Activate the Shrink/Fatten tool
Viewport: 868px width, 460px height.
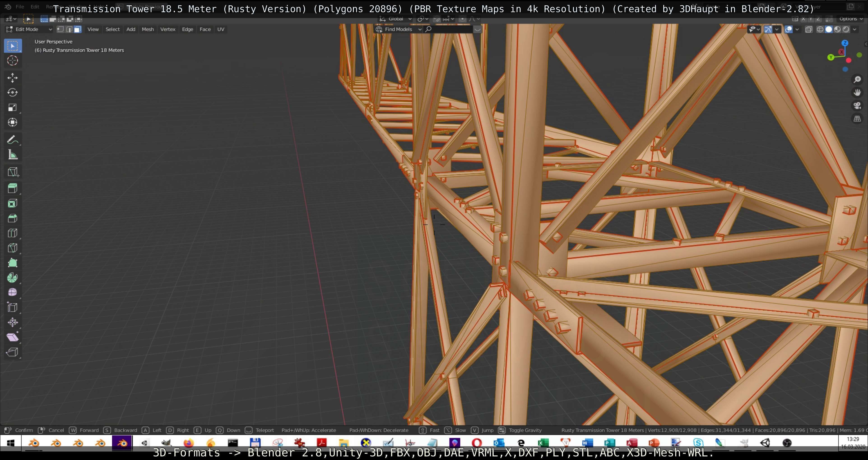[x=13, y=322]
